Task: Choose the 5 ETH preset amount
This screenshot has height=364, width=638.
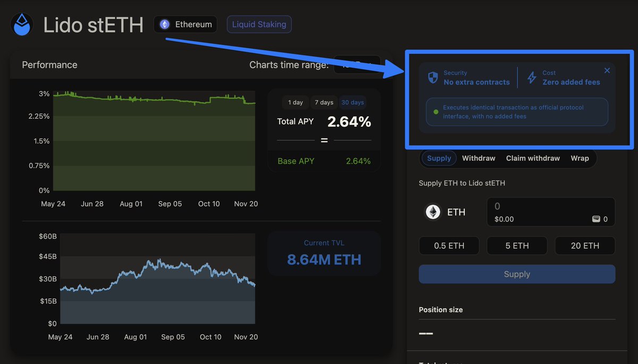Action: click(517, 246)
